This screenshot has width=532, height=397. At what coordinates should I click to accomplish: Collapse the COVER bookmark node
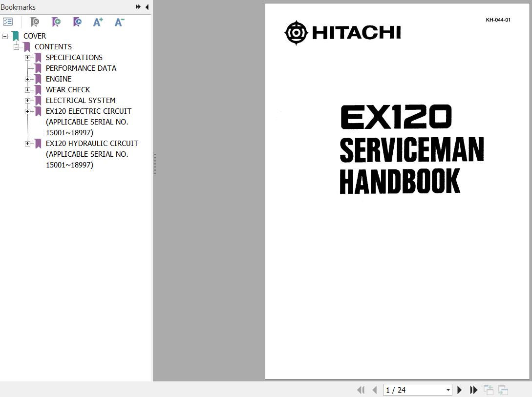(x=5, y=36)
